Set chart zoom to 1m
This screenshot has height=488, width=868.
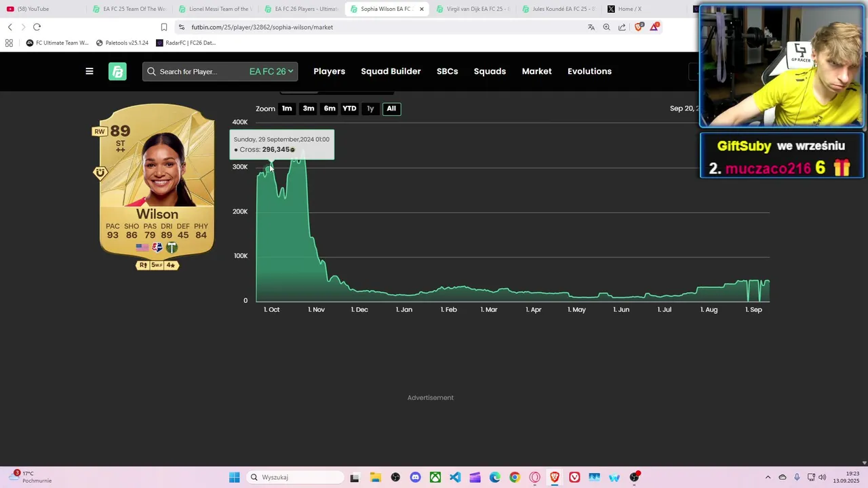pyautogui.click(x=287, y=108)
